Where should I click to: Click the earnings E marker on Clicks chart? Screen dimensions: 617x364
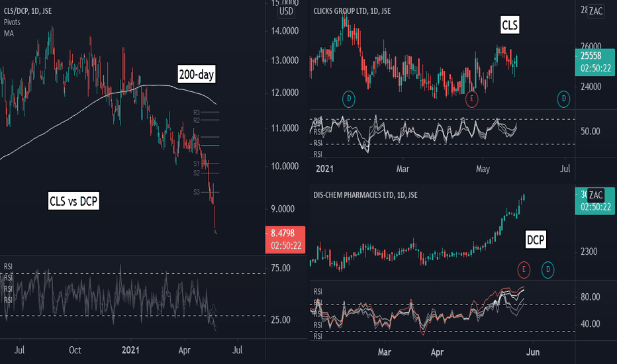click(472, 99)
